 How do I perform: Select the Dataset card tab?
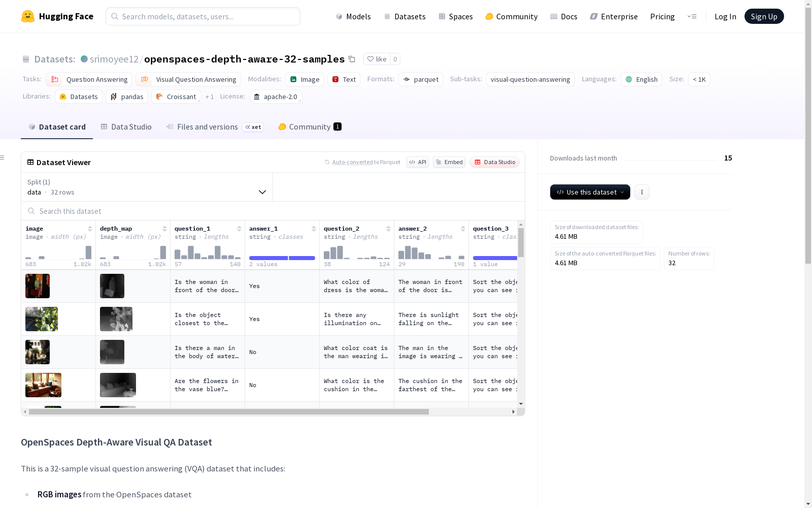coord(57,127)
